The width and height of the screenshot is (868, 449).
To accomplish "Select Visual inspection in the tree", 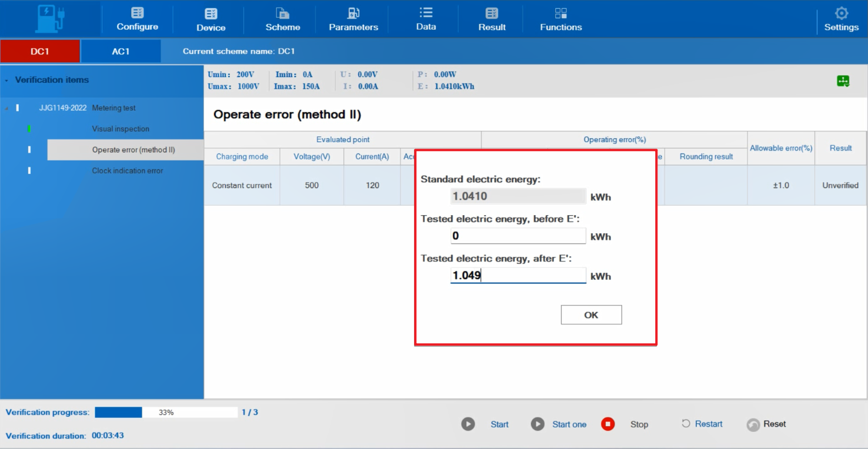I will (x=121, y=129).
